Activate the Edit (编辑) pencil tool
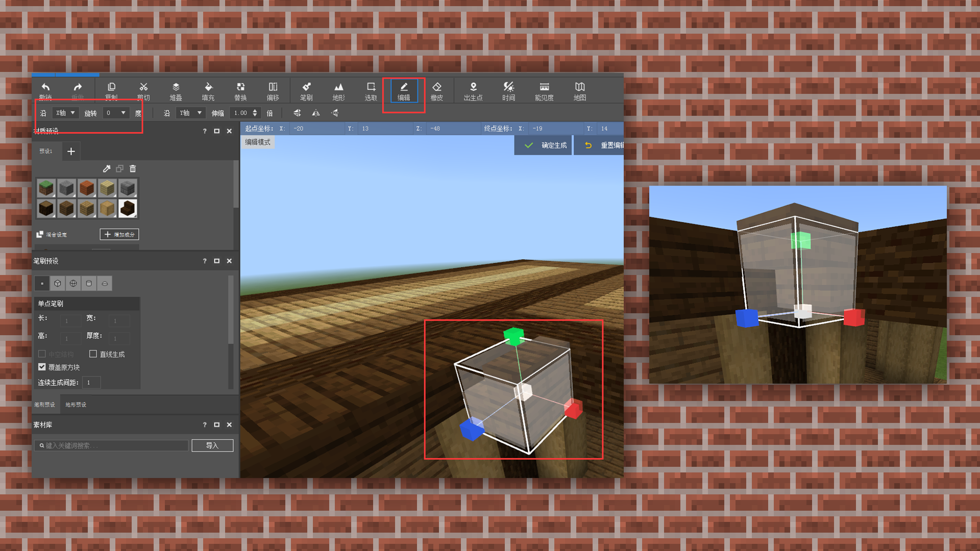This screenshot has height=551, width=980. pyautogui.click(x=404, y=91)
